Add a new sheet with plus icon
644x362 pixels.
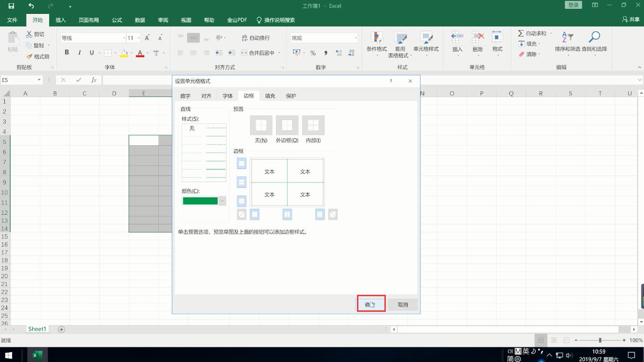coord(61,329)
